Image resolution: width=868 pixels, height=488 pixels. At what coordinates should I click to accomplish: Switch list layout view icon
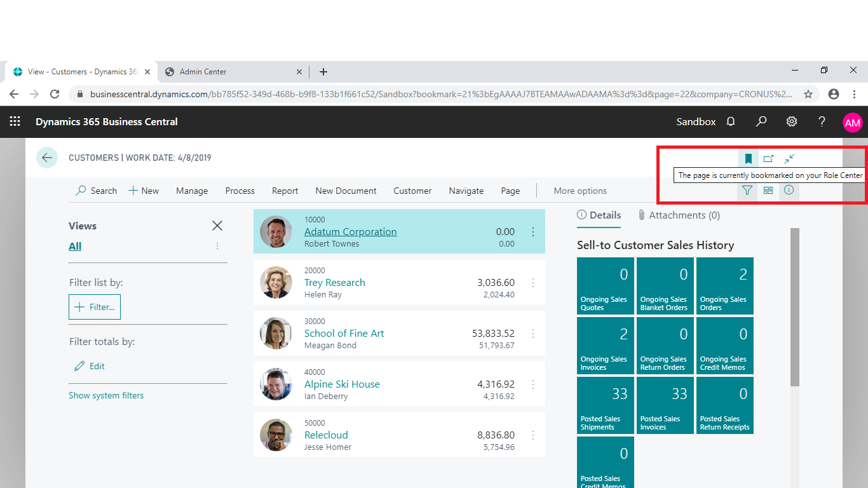coord(768,190)
